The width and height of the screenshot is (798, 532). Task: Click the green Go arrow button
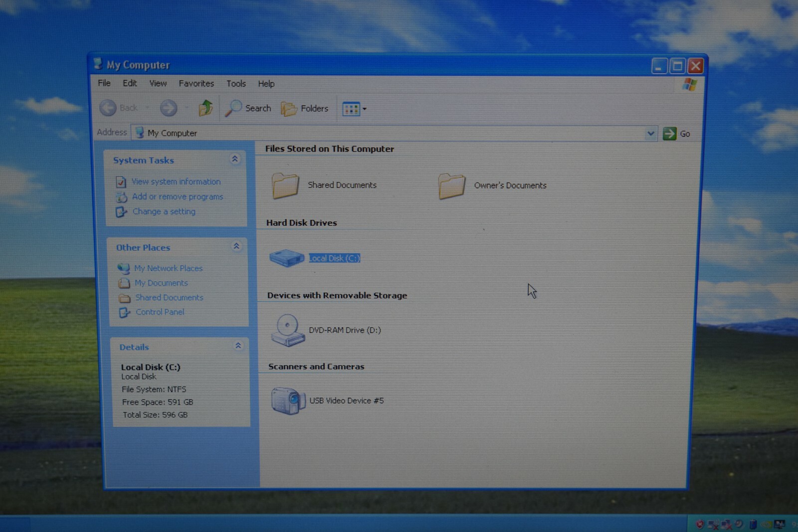[x=669, y=133]
